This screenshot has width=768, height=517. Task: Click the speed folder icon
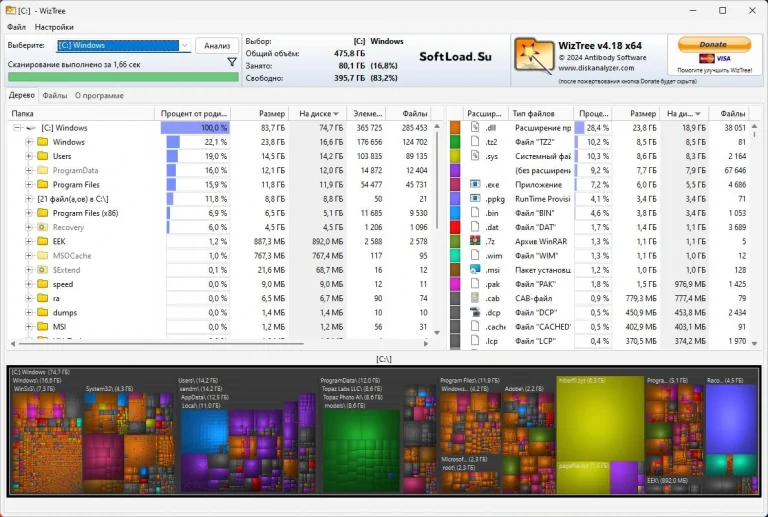[43, 284]
